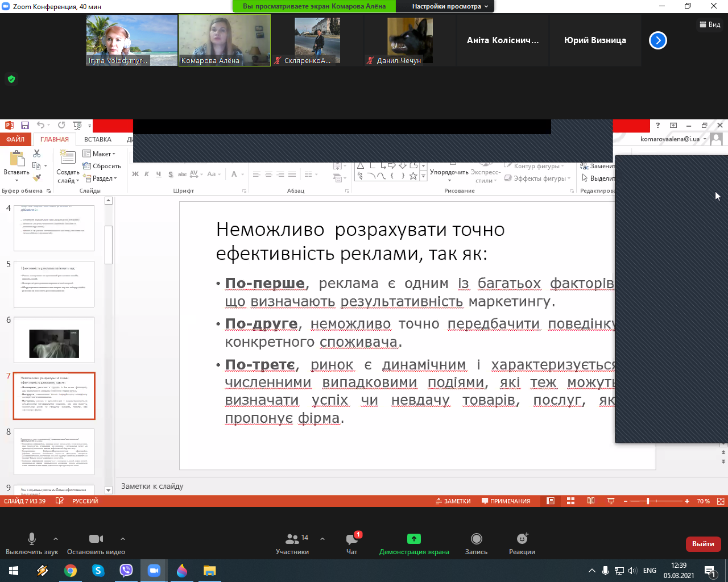Click Undo arrow in quick access toolbar

40,125
